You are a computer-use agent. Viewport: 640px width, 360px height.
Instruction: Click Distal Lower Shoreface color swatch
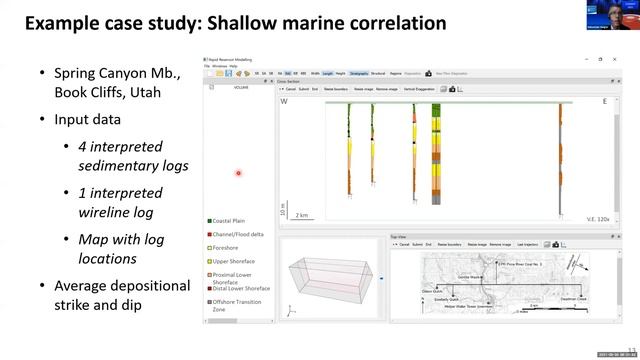209,288
